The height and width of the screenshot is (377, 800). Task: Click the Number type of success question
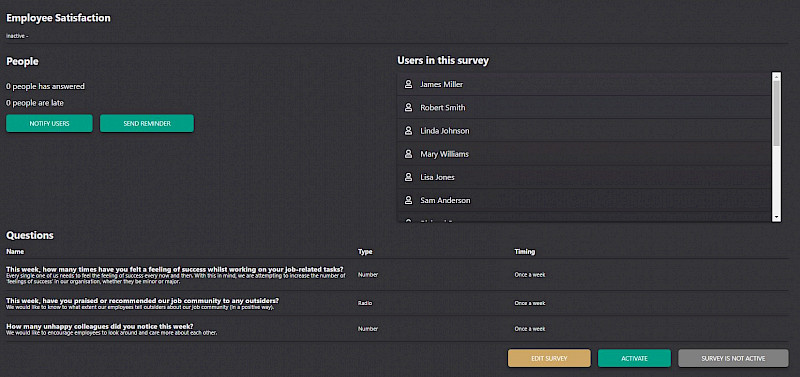point(368,274)
